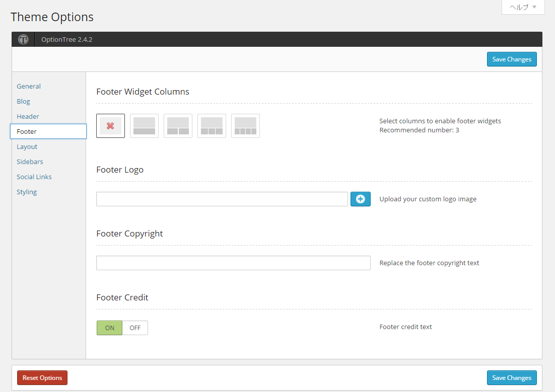This screenshot has height=392, width=555.
Task: Choose the one-column footer widget layout
Action: [144, 126]
